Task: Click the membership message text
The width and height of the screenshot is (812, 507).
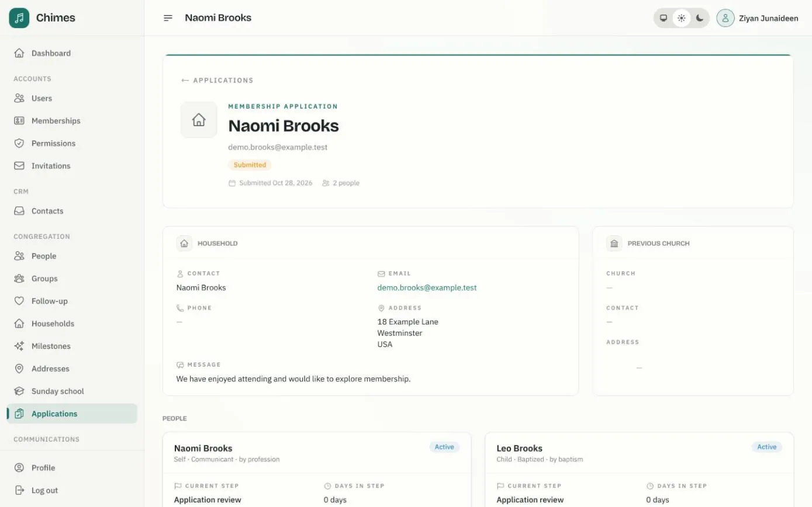Action: [x=293, y=379]
